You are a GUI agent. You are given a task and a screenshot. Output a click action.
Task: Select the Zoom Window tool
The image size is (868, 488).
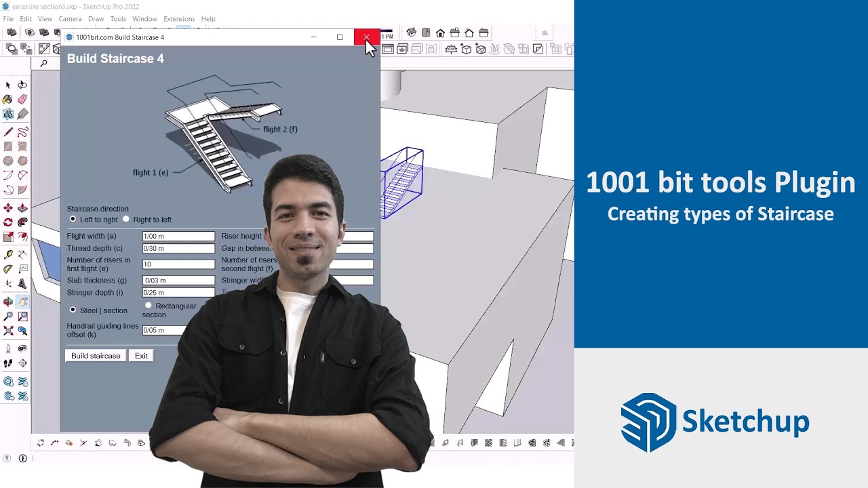(x=22, y=316)
